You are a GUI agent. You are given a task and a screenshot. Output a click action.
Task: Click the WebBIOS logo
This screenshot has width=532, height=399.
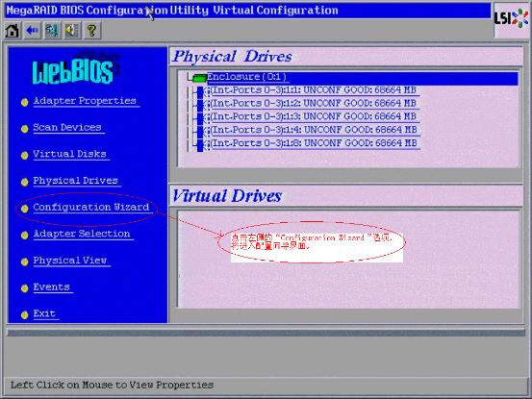[x=75, y=69]
